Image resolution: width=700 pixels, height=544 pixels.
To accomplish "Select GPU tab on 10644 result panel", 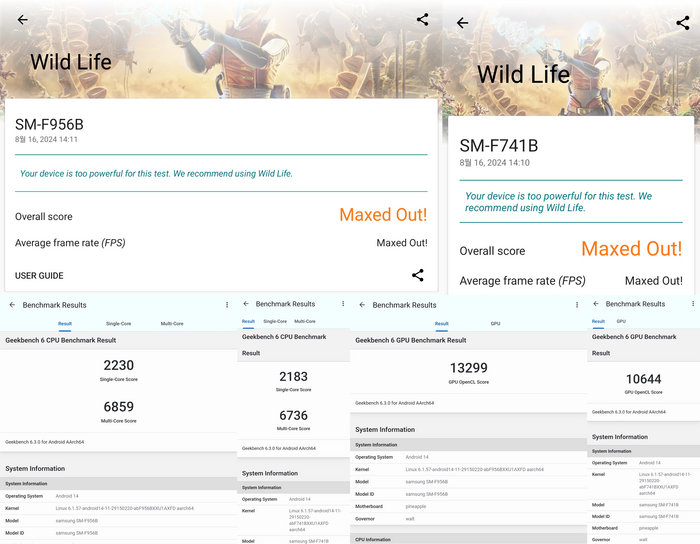I will point(621,321).
